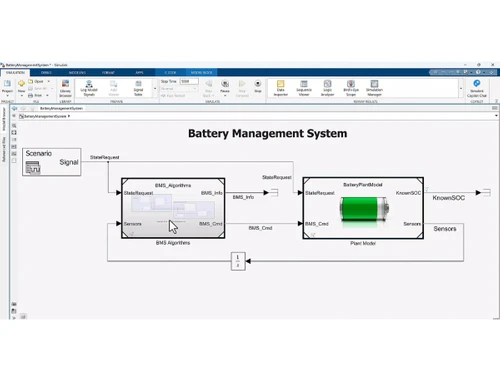Image resolution: width=500 pixels, height=375 pixels.
Task: Click the BatteryManagementSystem model tab
Action: tap(61, 108)
